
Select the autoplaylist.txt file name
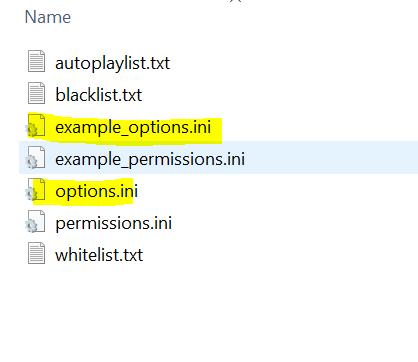coord(113,63)
